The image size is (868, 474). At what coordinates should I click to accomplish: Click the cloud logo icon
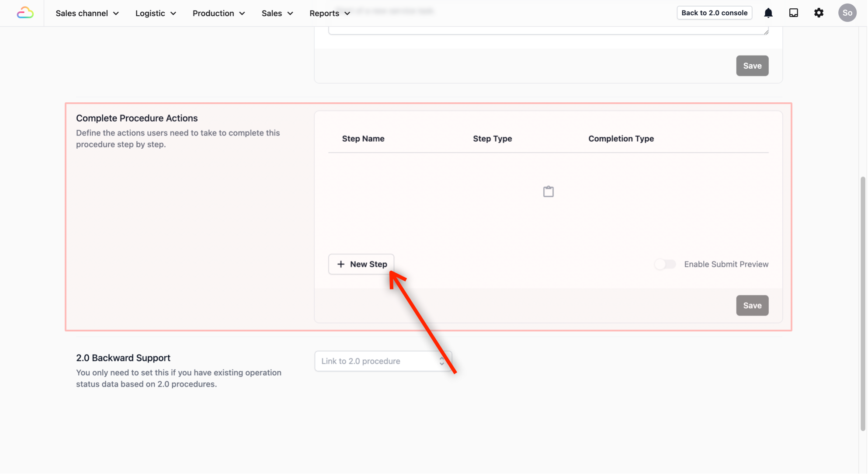click(25, 13)
